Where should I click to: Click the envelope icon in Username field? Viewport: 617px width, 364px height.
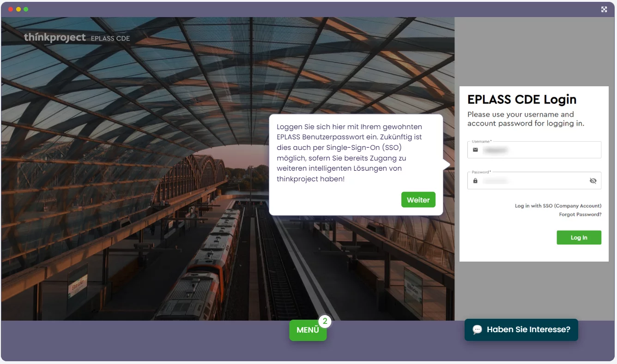coord(475,150)
